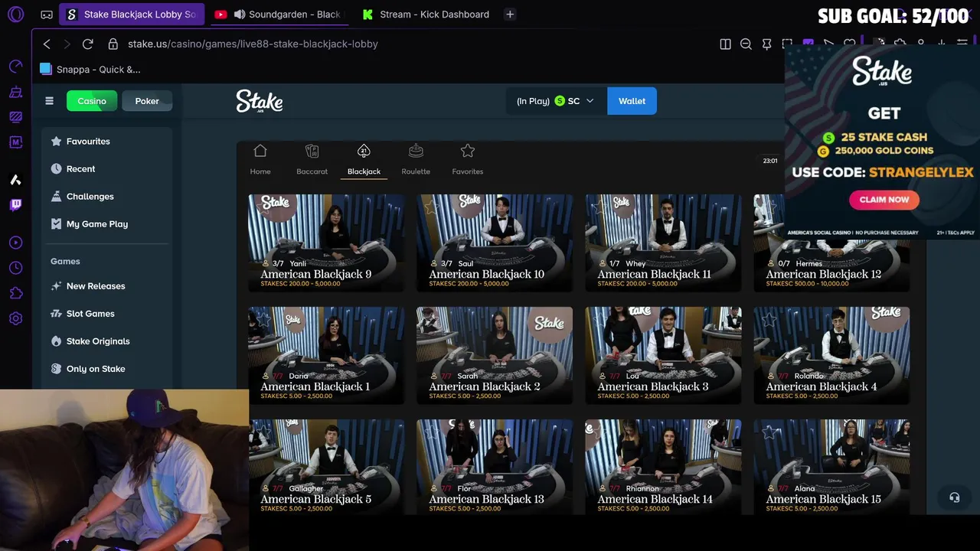Open the Opera menu logo icon
The height and width of the screenshot is (551, 980).
(15, 14)
